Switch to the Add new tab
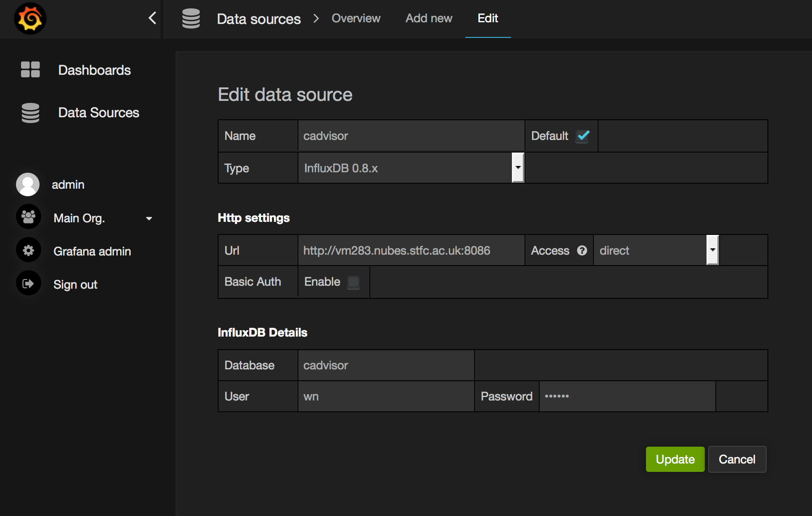The height and width of the screenshot is (516, 812). coord(429,18)
